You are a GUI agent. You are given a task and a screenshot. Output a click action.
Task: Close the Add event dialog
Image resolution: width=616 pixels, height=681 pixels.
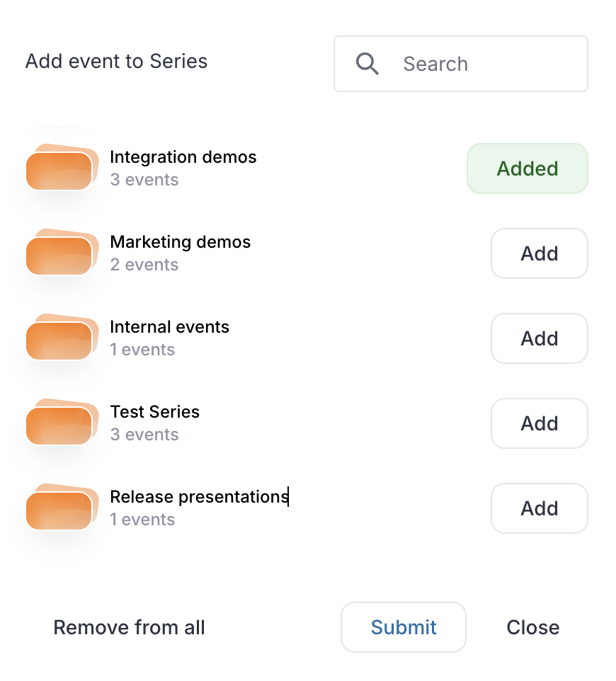533,627
